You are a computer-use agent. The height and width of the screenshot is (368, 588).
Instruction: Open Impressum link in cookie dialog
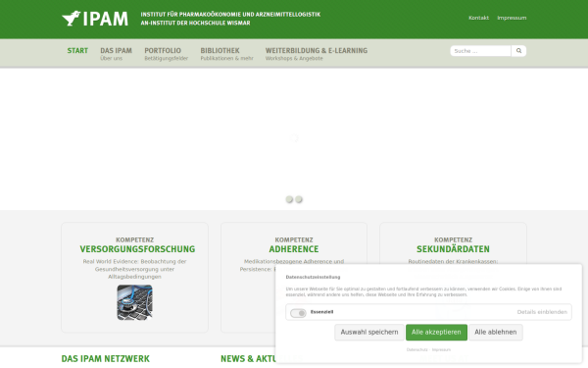pyautogui.click(x=441, y=349)
